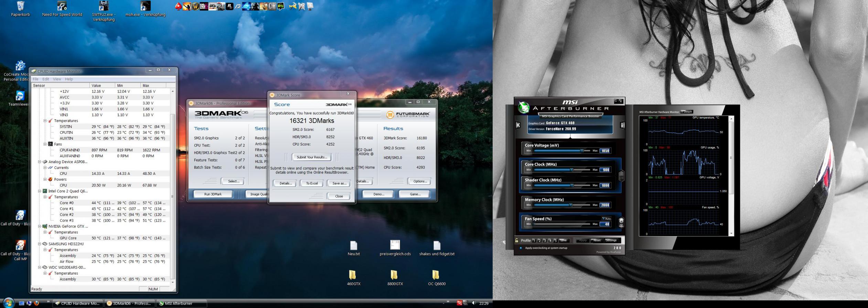
Task: Toggle Auto fan speed in Afterburner
Action: tap(607, 219)
